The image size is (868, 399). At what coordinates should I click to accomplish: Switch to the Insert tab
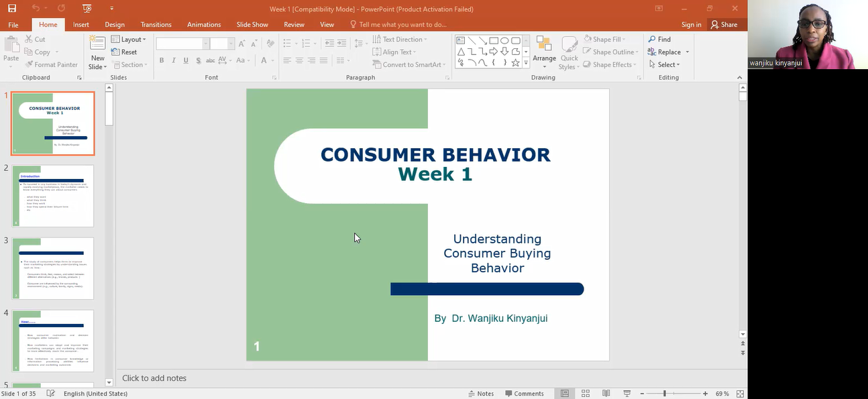[81, 25]
